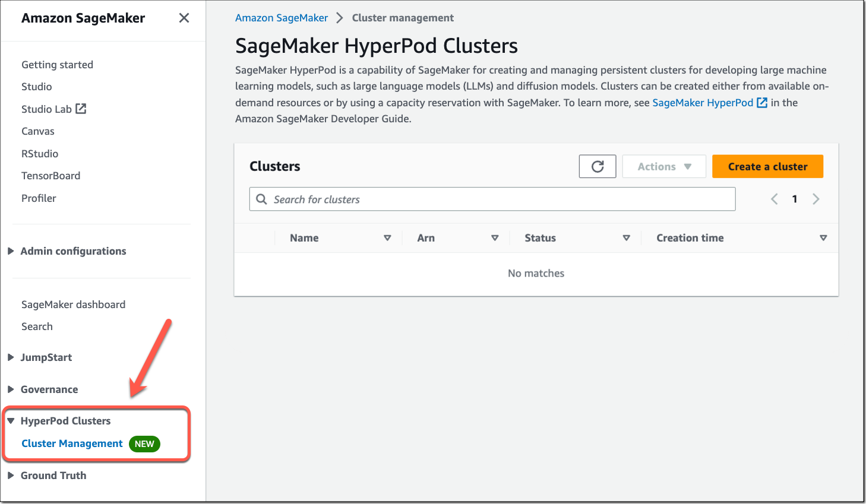Screen dimensions: 866x504
Task: Open SageMaker HyperPod documentation link
Action: coord(703,103)
